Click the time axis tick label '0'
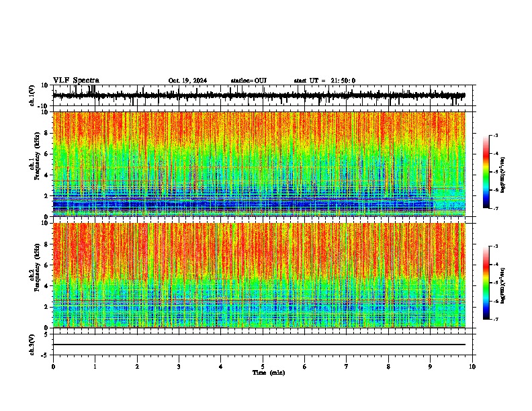 tap(53, 367)
